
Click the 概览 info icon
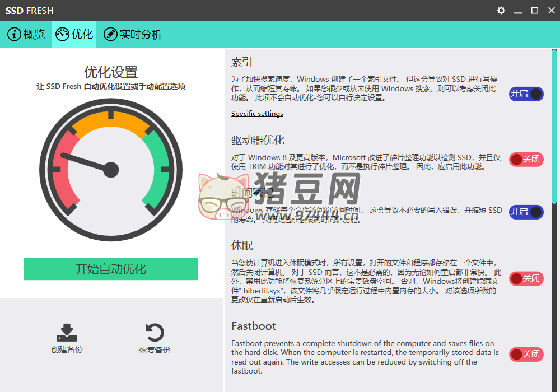(x=14, y=35)
